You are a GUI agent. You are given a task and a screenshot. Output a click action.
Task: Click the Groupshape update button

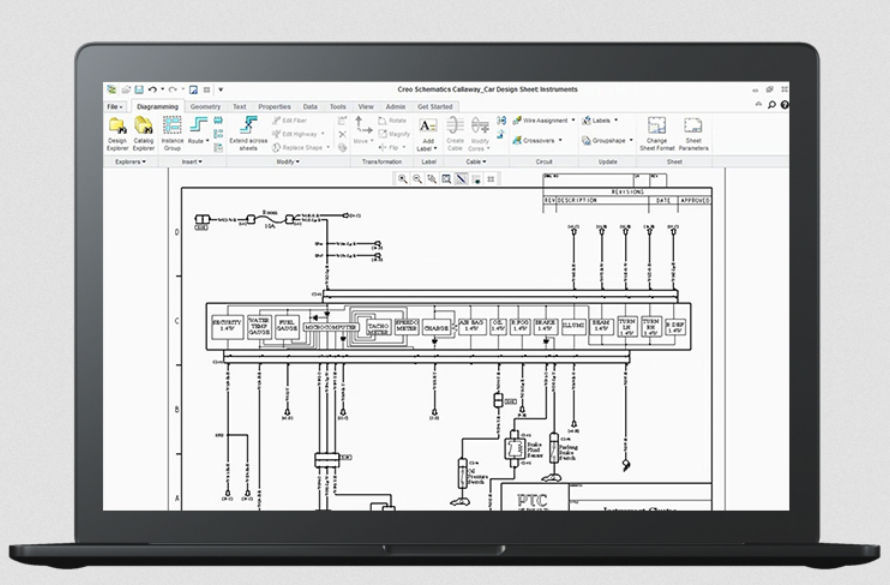[x=605, y=141]
